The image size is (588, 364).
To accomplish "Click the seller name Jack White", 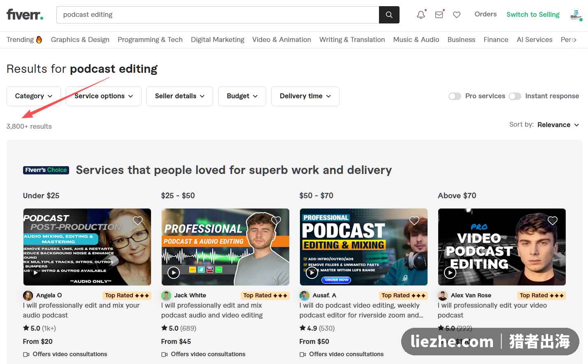I will (190, 295).
